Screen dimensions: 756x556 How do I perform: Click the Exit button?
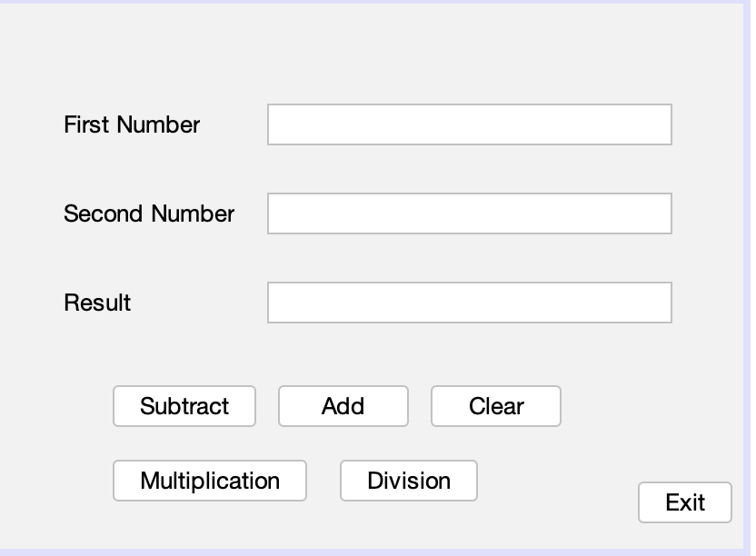coord(685,502)
